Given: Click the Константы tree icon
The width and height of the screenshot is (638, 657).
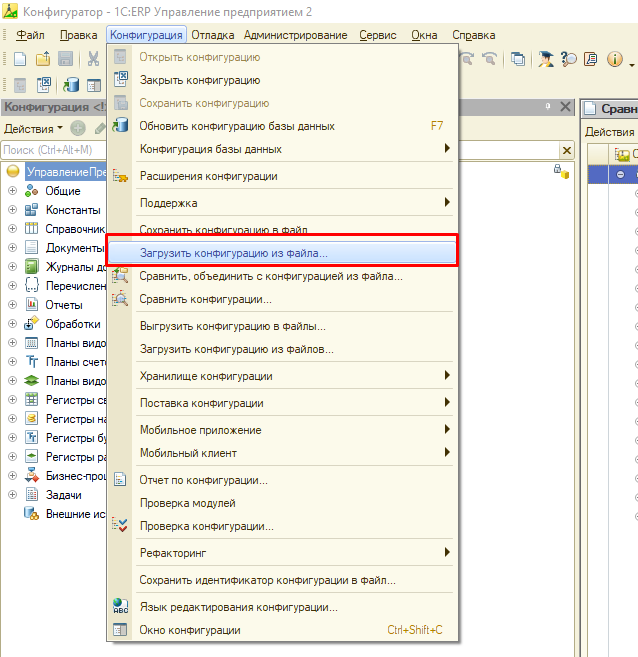Looking at the screenshot, I should pos(31,210).
